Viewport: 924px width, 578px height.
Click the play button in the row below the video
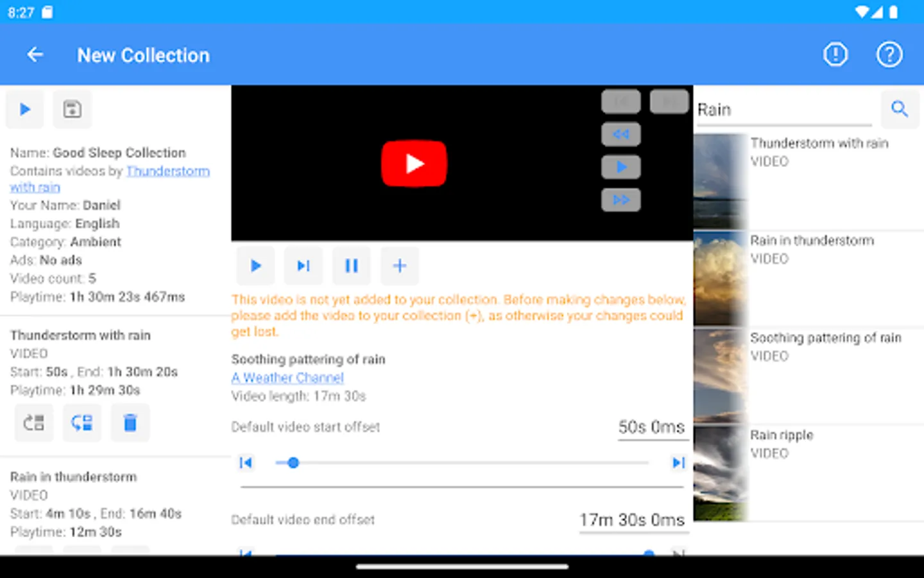(x=255, y=266)
